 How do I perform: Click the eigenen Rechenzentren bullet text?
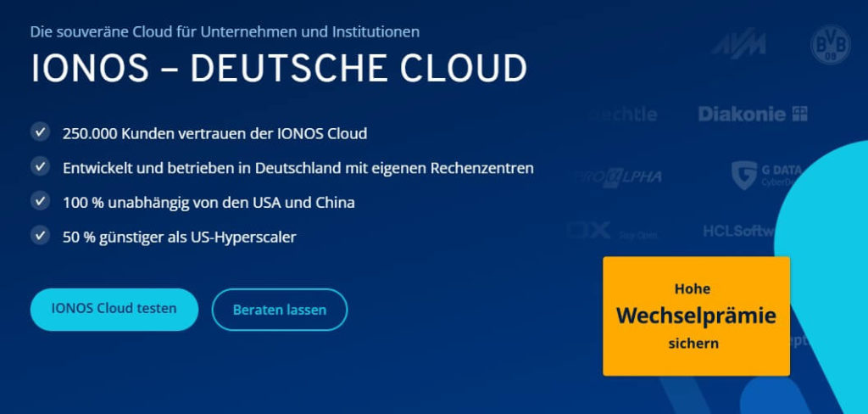click(298, 168)
